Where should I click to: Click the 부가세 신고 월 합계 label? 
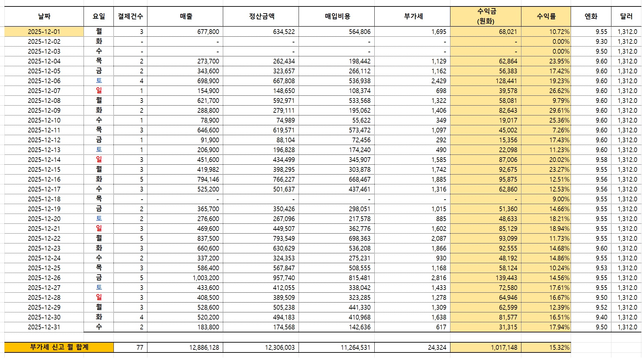tap(59, 347)
